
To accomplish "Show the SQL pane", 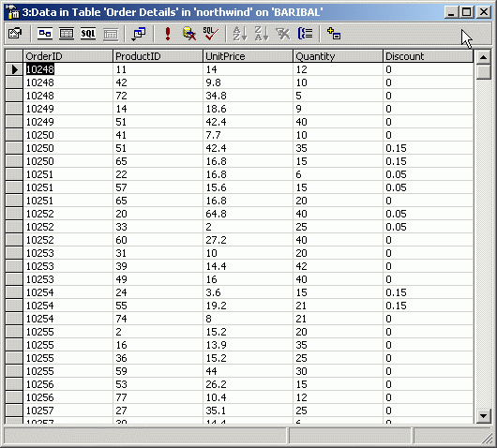I will pyautogui.click(x=88, y=33).
